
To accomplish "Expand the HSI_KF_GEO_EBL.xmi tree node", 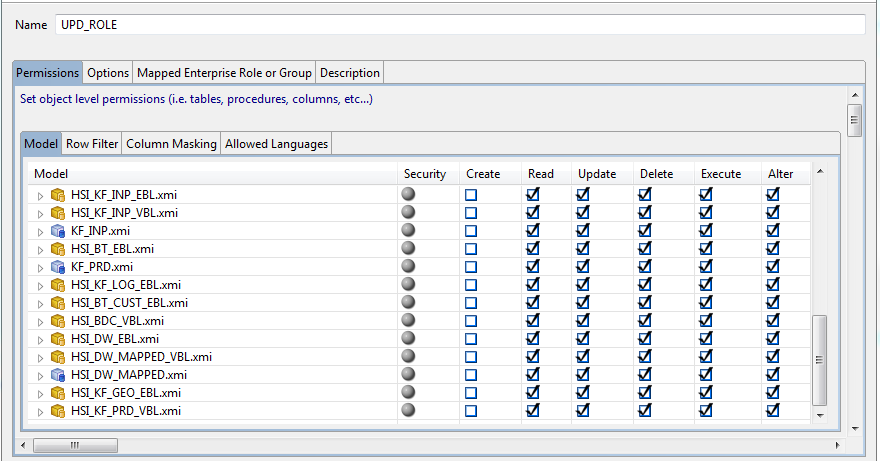I will click(41, 393).
